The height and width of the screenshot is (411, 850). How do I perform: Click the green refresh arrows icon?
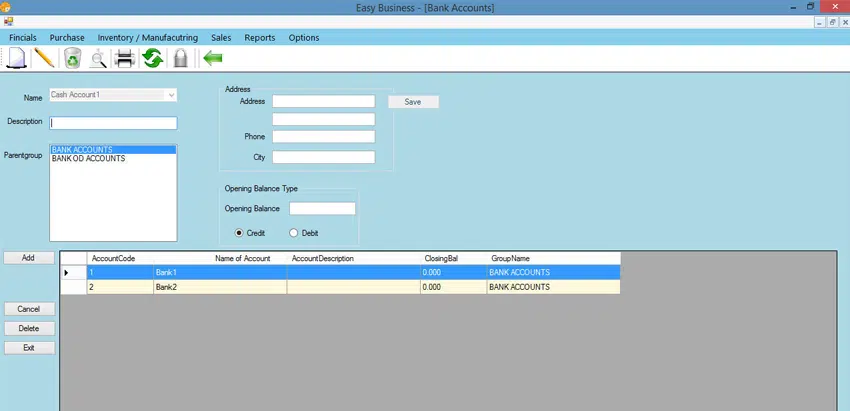pos(152,59)
